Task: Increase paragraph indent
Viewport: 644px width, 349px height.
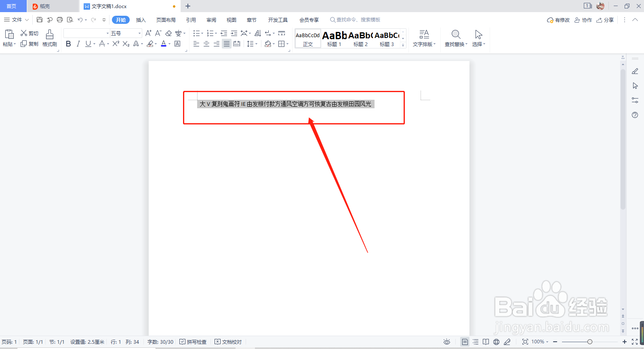Action: pos(234,33)
